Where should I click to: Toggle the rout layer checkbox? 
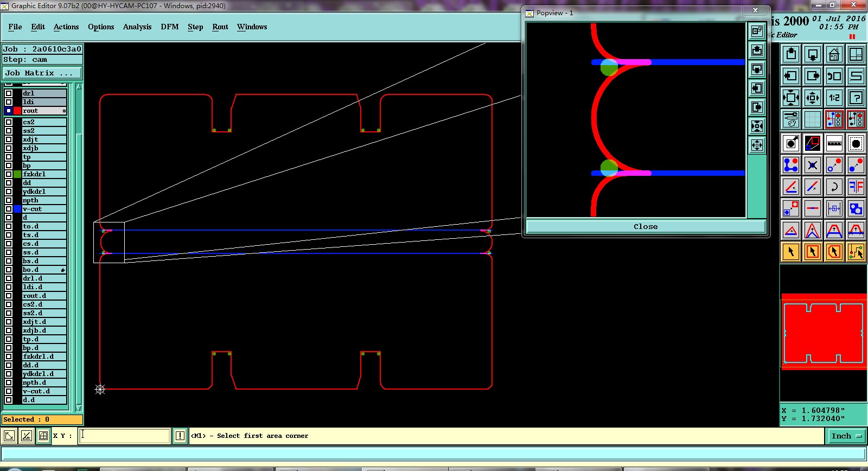coord(9,111)
